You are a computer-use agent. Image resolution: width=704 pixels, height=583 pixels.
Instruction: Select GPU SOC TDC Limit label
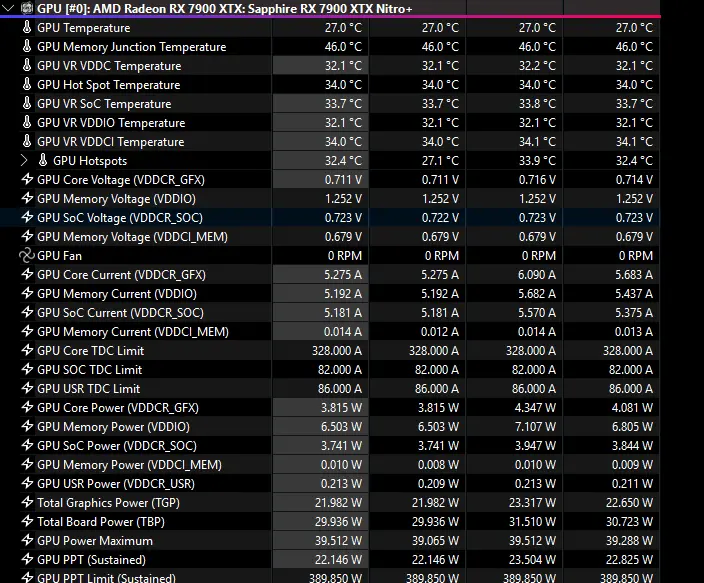click(89, 370)
